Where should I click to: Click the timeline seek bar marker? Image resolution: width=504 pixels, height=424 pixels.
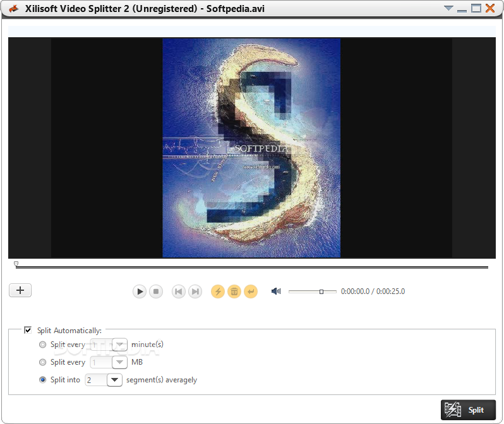(x=16, y=264)
